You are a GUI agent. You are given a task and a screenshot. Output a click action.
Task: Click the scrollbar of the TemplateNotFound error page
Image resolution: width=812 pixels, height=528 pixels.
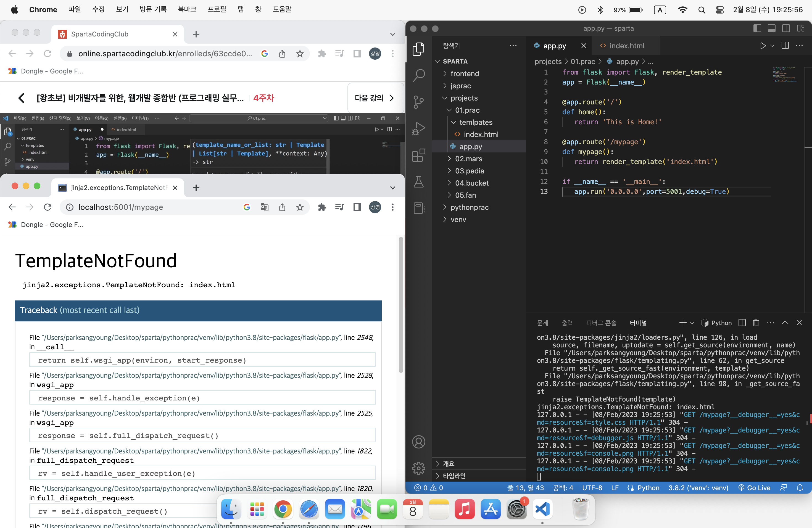[400, 305]
